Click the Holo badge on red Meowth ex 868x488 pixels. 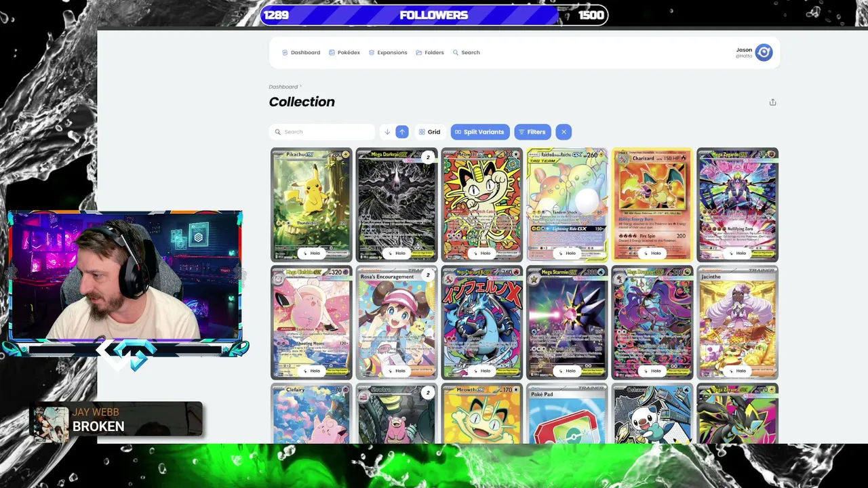[x=482, y=253]
